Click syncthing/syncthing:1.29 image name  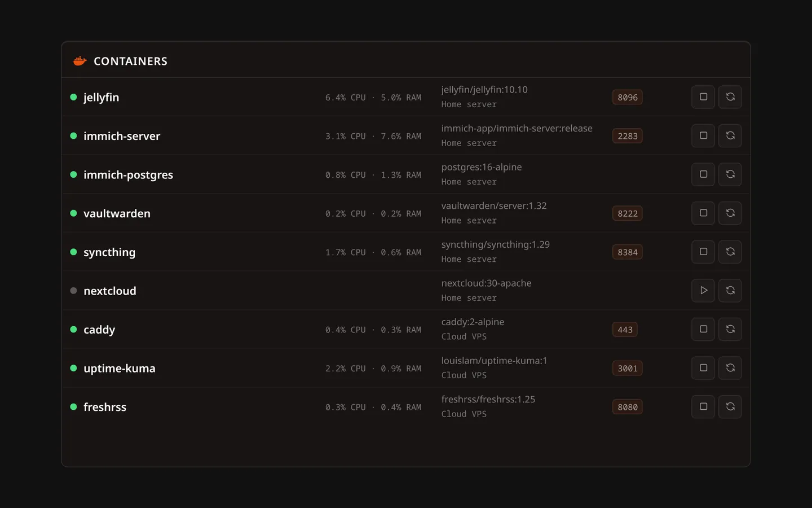coord(496,244)
